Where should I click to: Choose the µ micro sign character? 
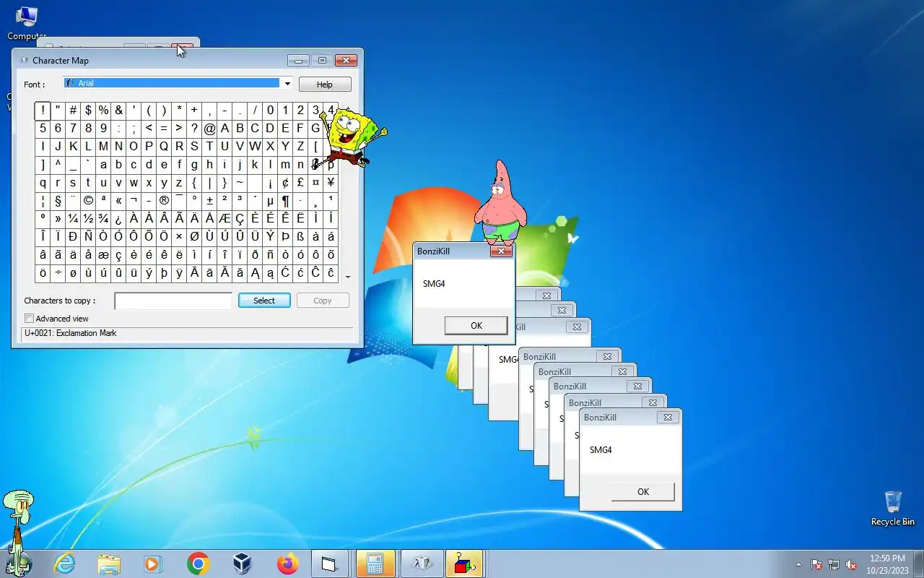pos(270,201)
